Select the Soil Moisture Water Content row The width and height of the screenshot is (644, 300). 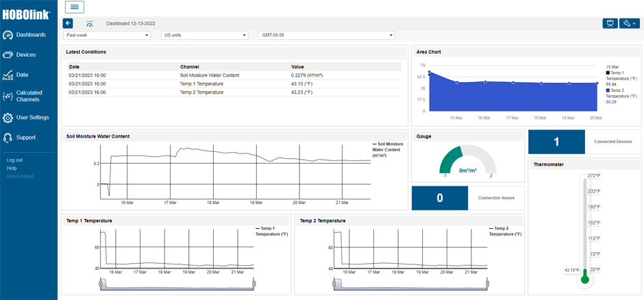(234, 75)
